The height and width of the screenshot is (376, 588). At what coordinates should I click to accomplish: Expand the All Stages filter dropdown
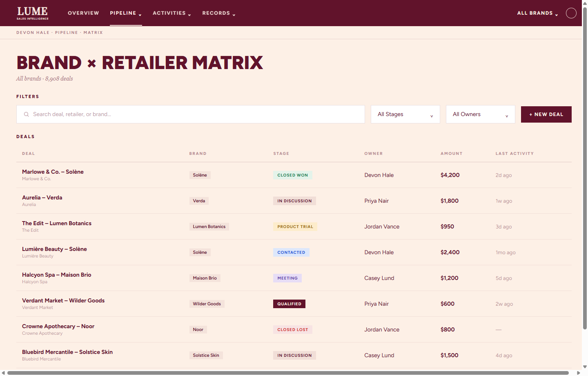pos(405,114)
